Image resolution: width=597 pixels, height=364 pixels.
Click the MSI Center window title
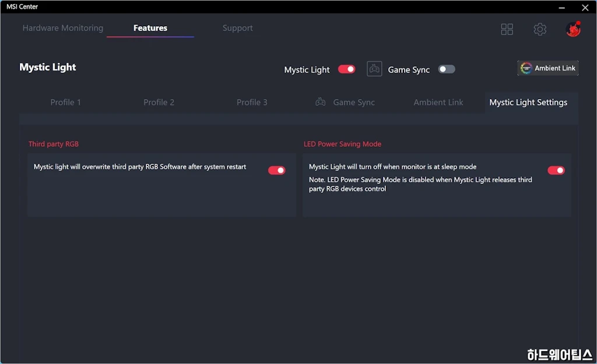click(x=22, y=6)
